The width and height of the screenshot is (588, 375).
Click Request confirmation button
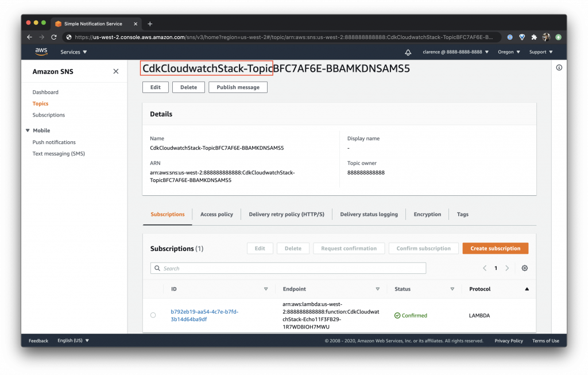point(349,248)
